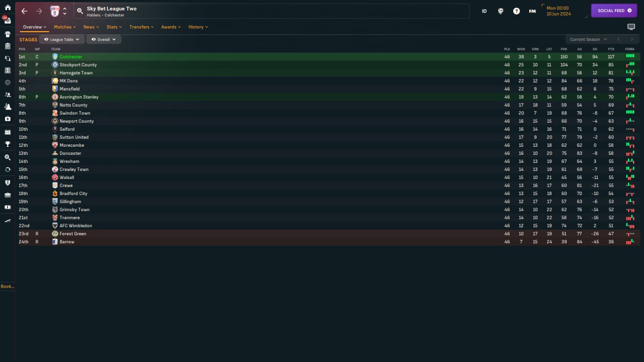Image resolution: width=644 pixels, height=362 pixels.
Task: Click the search magnifier in the title bar
Action: click(x=80, y=11)
